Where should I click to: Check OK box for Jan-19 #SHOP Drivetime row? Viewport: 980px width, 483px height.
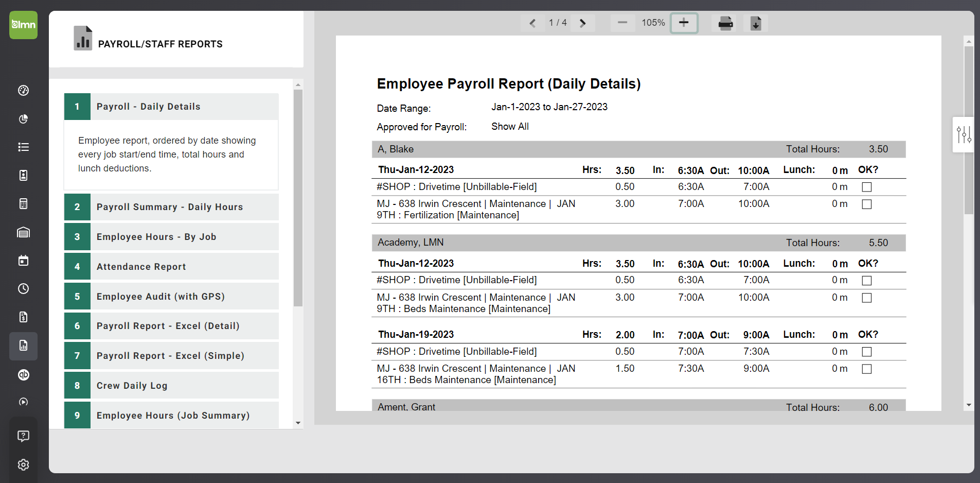tap(867, 352)
